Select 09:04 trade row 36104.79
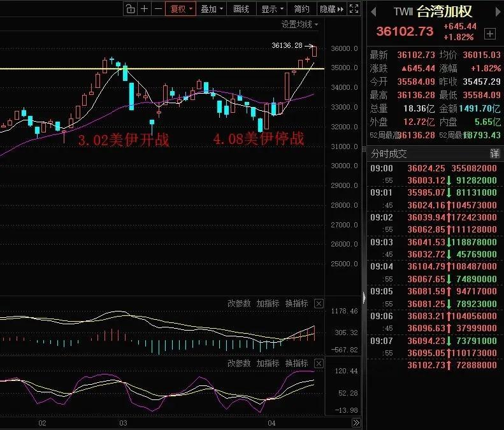Image resolution: width=504 pixels, height=430 pixels. tap(434, 266)
